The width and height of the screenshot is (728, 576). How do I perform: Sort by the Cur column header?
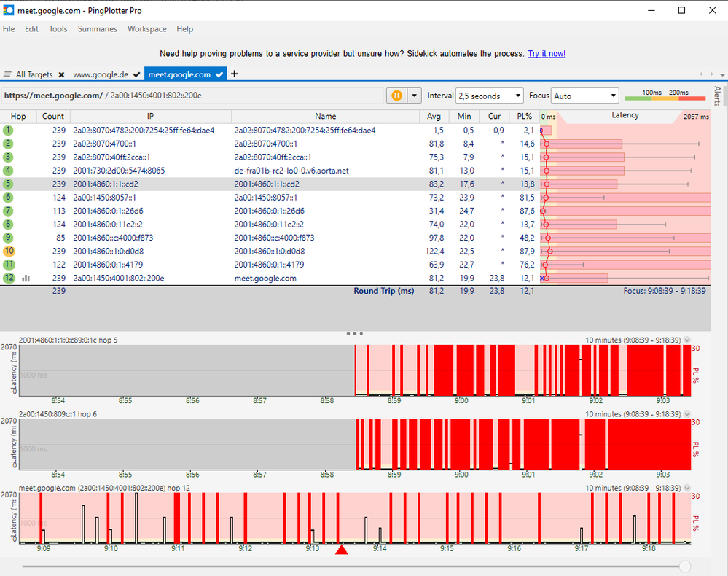pyautogui.click(x=494, y=116)
